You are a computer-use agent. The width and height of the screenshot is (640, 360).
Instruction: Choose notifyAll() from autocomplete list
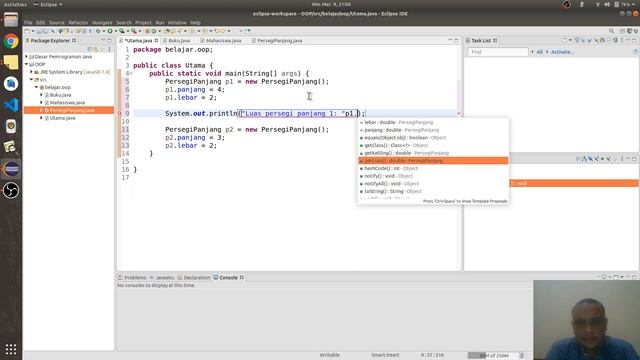pos(433,184)
